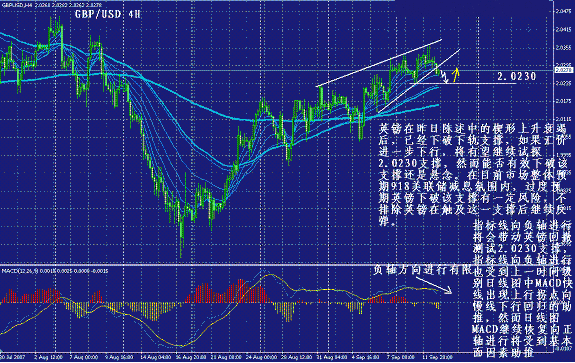575x363 pixels.
Task: Click the MACD(12,26,9) indicator label
Action: click(x=55, y=271)
